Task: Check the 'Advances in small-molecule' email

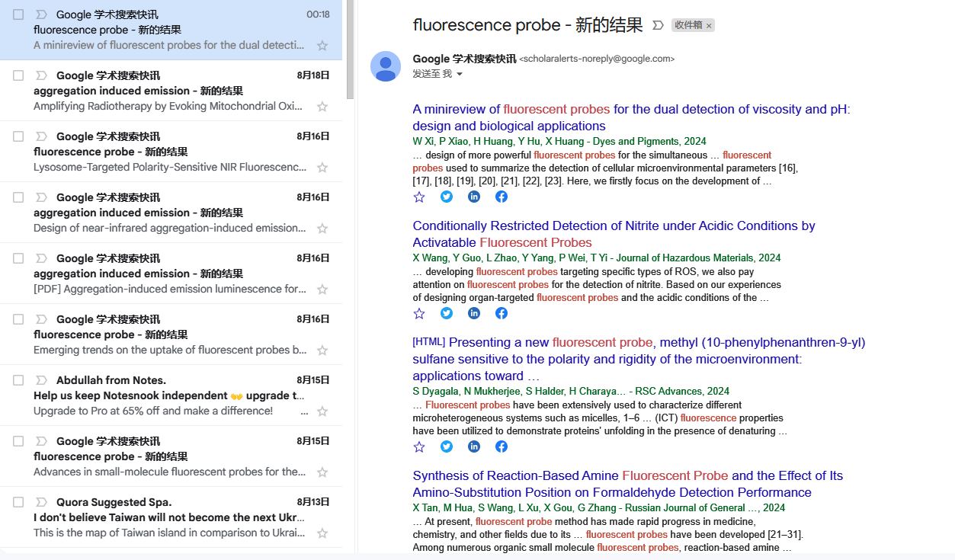Action: pyautogui.click(x=18, y=441)
